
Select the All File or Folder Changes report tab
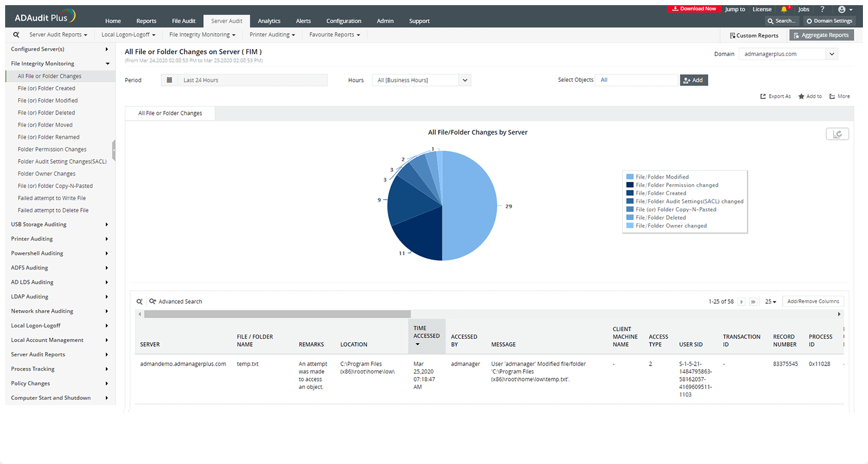pos(170,113)
